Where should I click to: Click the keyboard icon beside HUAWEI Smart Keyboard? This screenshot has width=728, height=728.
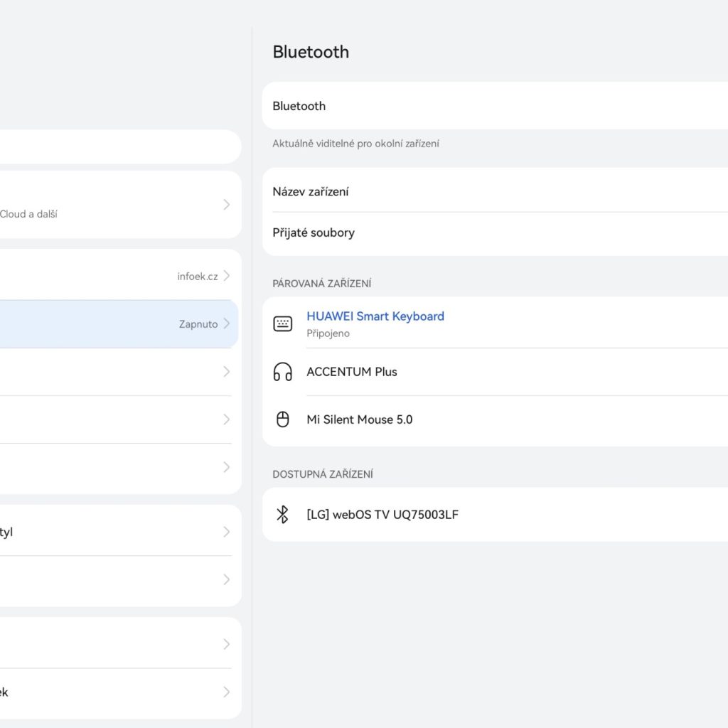pyautogui.click(x=282, y=323)
